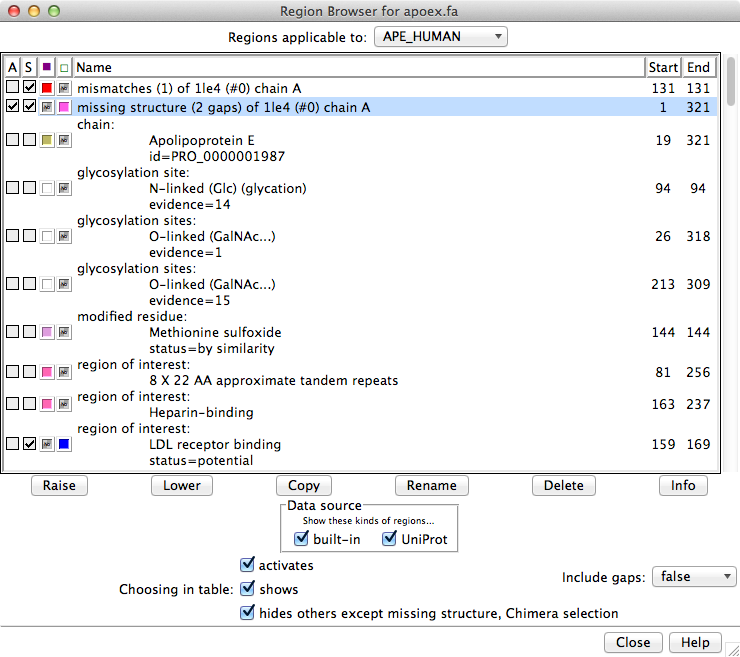Click border no-color icon for Heparin-binding row
Screen dimensions: 740x657
64,404
